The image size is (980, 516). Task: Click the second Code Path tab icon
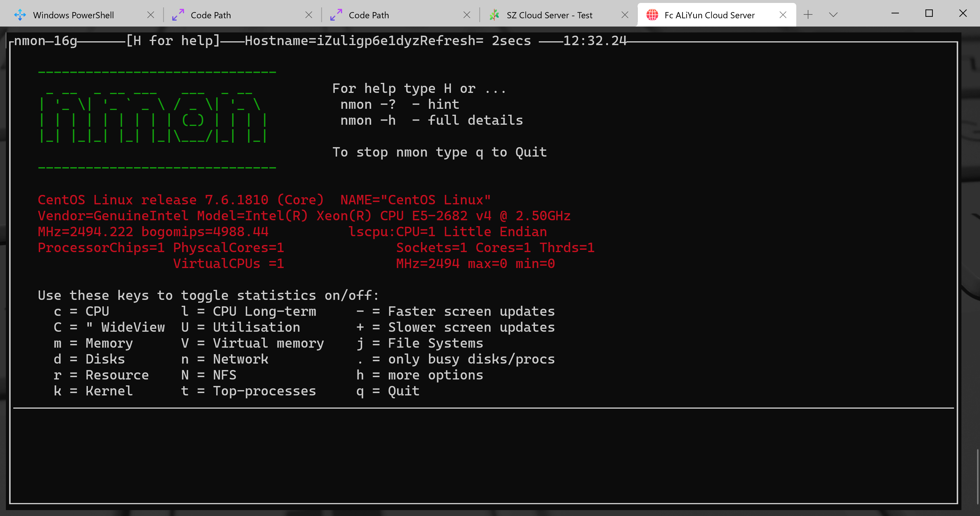point(336,15)
